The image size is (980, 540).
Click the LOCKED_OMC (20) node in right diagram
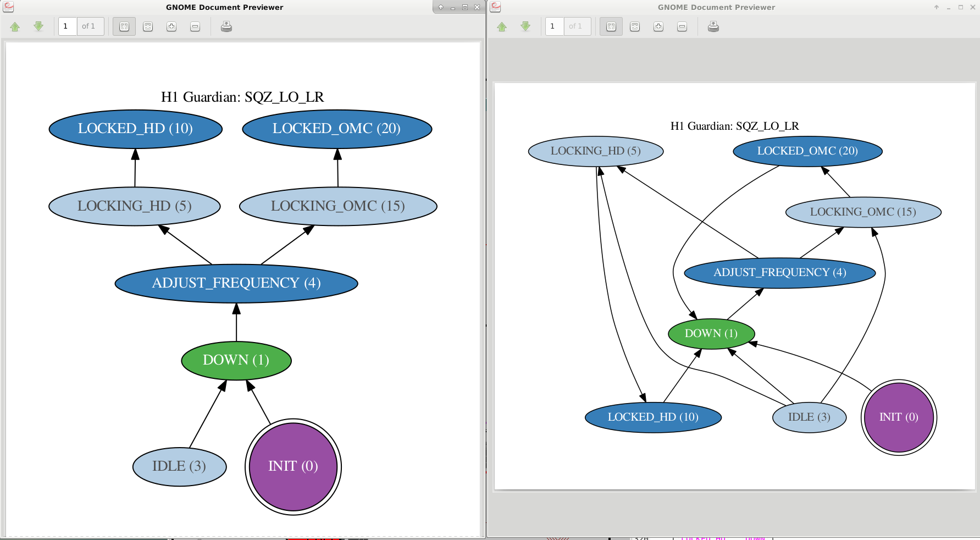point(807,151)
